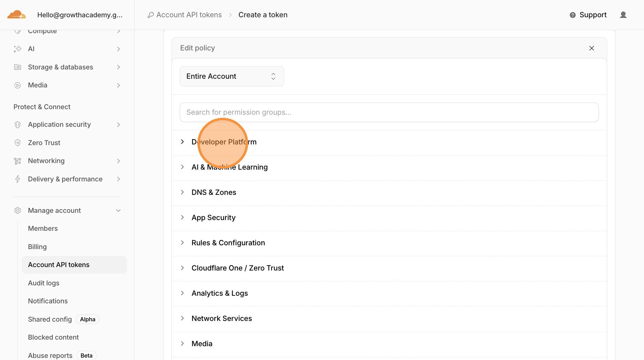Click the Cloudflare cloud logo

[17, 15]
